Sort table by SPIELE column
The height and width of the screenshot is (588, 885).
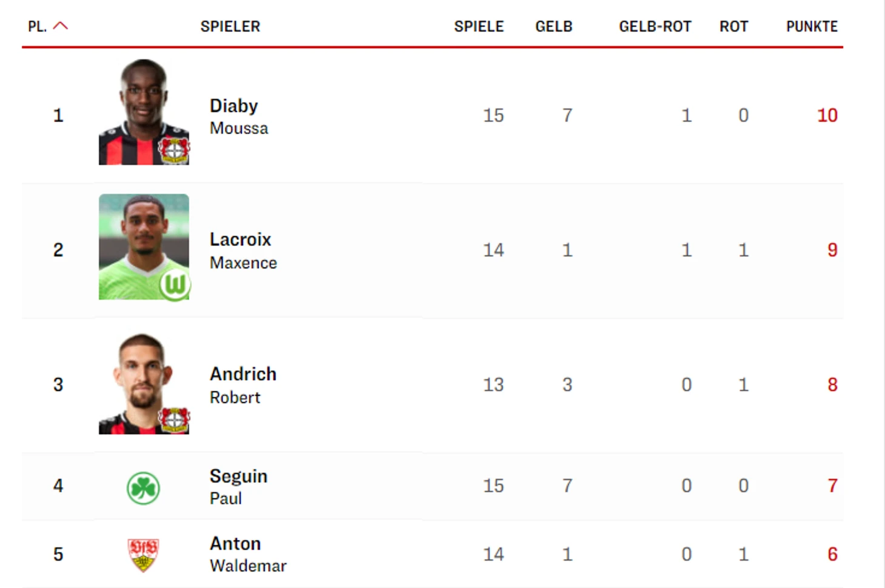point(478,27)
